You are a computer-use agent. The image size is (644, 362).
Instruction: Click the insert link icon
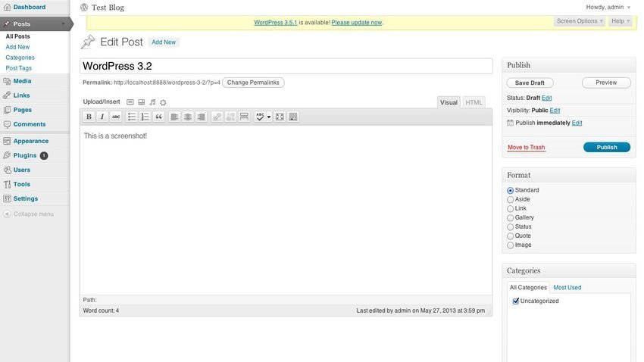tap(217, 117)
